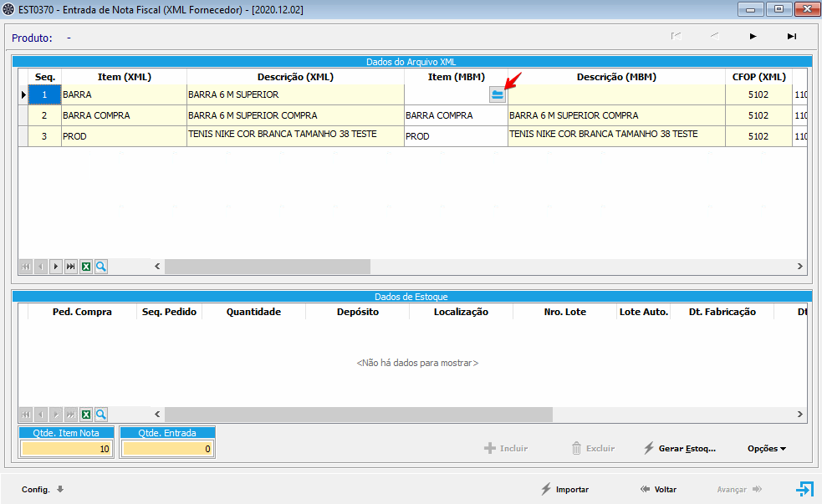Click the Dt. Fabricação column header

(x=722, y=312)
